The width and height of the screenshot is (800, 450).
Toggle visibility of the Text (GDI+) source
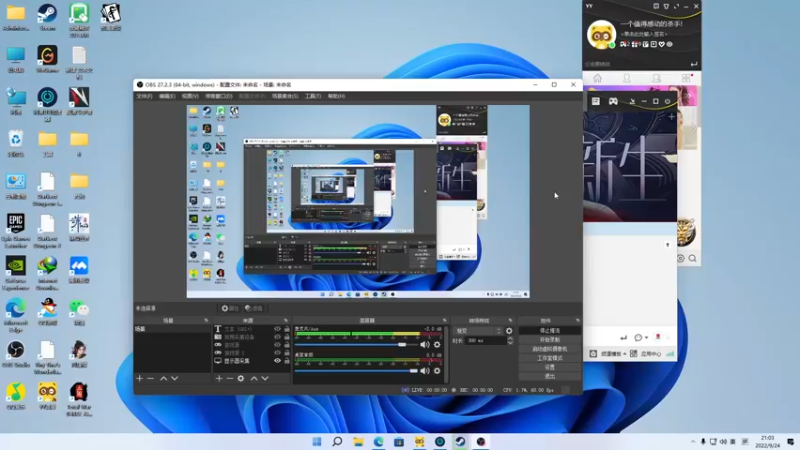coord(278,329)
